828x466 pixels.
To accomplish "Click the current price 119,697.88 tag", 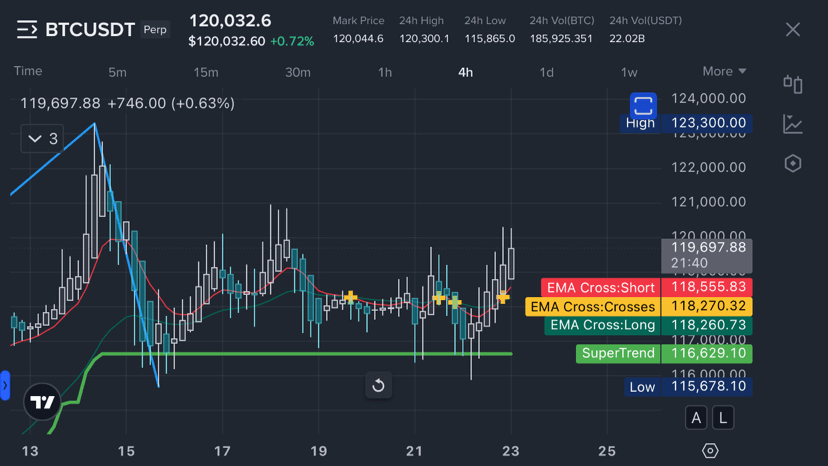I will point(707,255).
